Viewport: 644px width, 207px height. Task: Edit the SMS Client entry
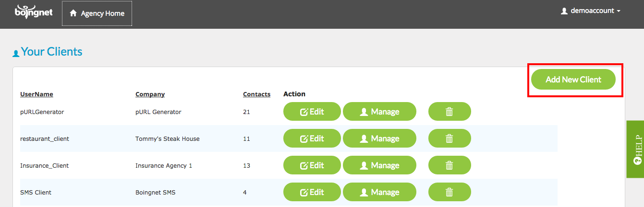312,192
